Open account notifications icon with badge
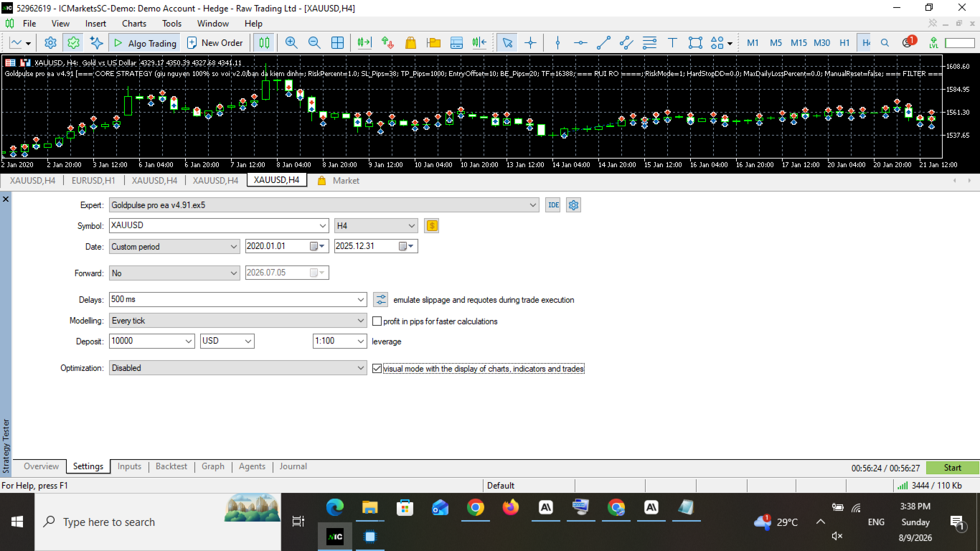This screenshot has height=551, width=980. (x=908, y=42)
